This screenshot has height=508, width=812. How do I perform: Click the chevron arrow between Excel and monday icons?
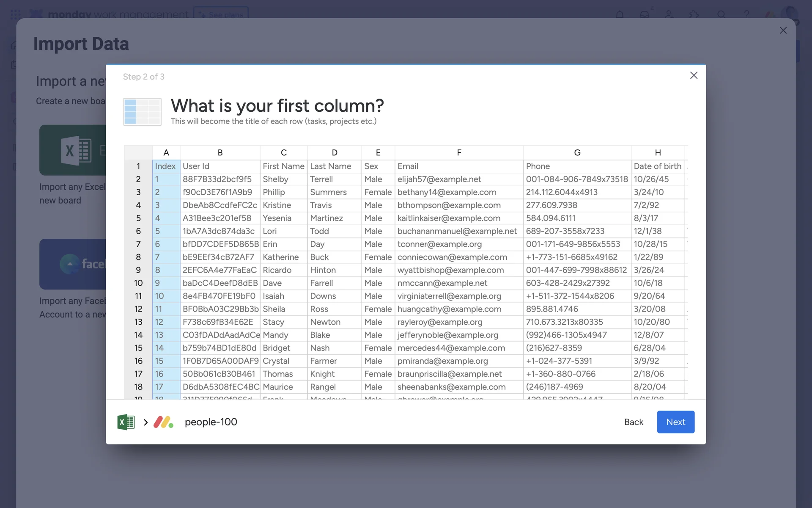[145, 422]
